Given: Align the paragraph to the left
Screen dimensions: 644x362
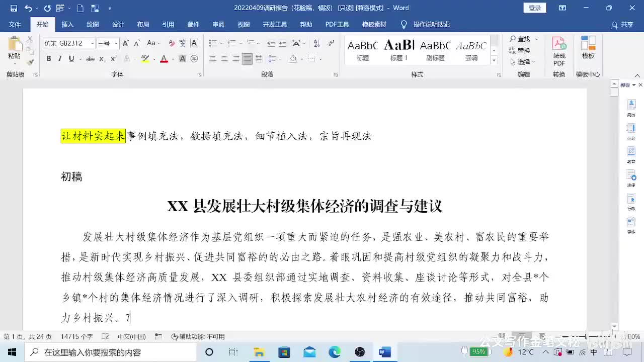Looking at the screenshot, I should (213, 59).
